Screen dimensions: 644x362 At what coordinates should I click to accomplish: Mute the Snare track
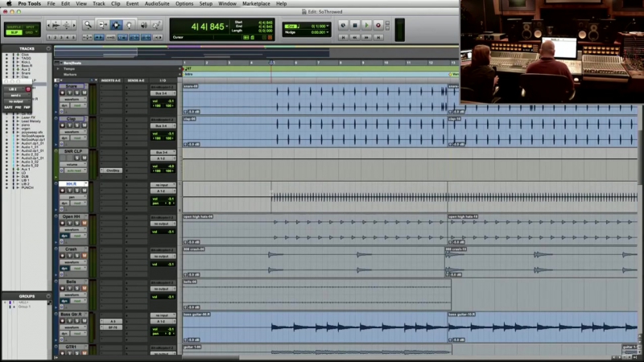[85, 93]
